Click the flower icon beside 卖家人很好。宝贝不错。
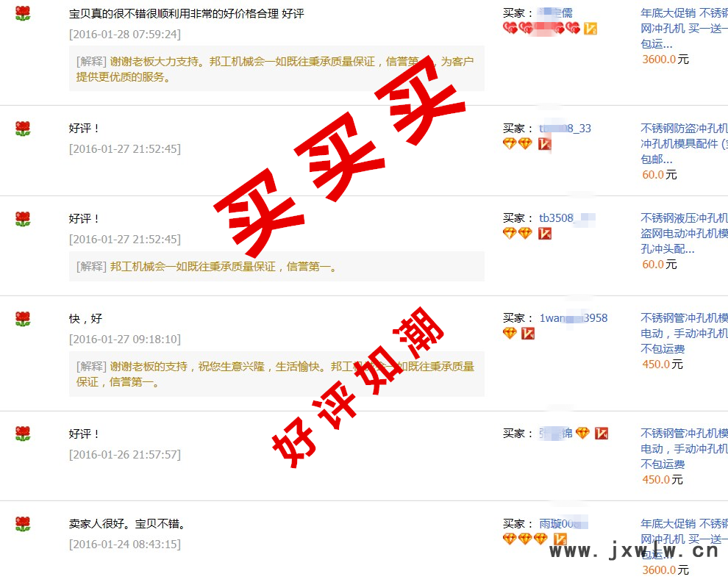This screenshot has width=728, height=582. pos(22,524)
